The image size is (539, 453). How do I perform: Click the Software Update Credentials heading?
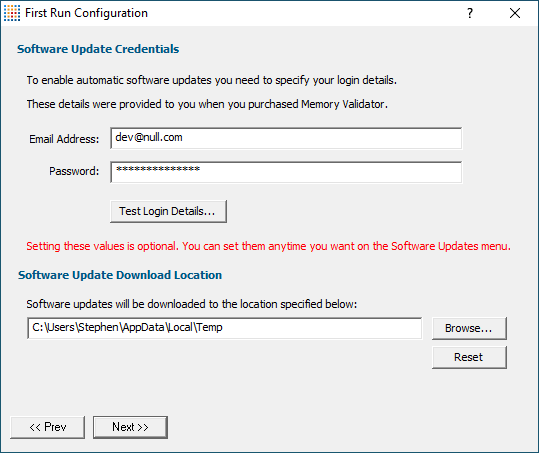(x=98, y=49)
